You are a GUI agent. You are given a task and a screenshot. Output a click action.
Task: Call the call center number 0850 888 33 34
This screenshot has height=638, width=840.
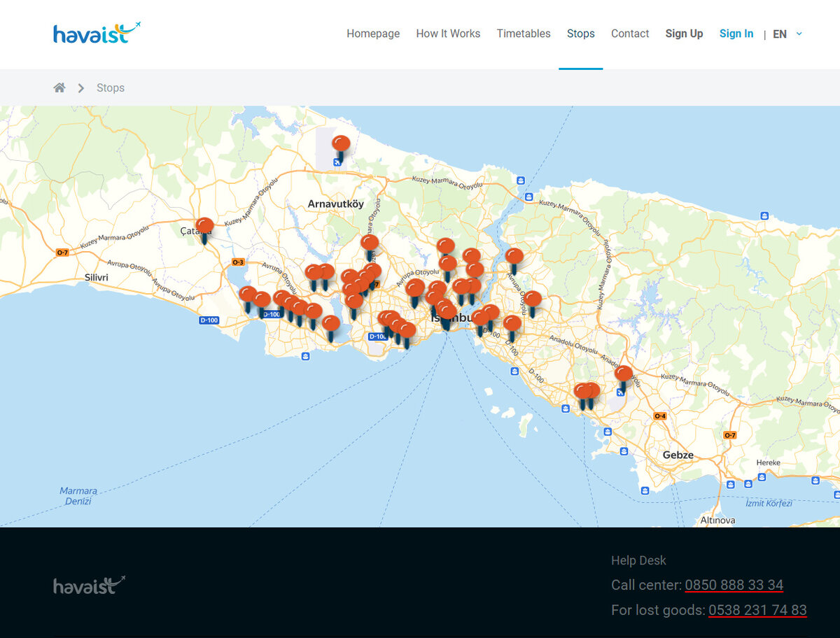click(x=734, y=585)
